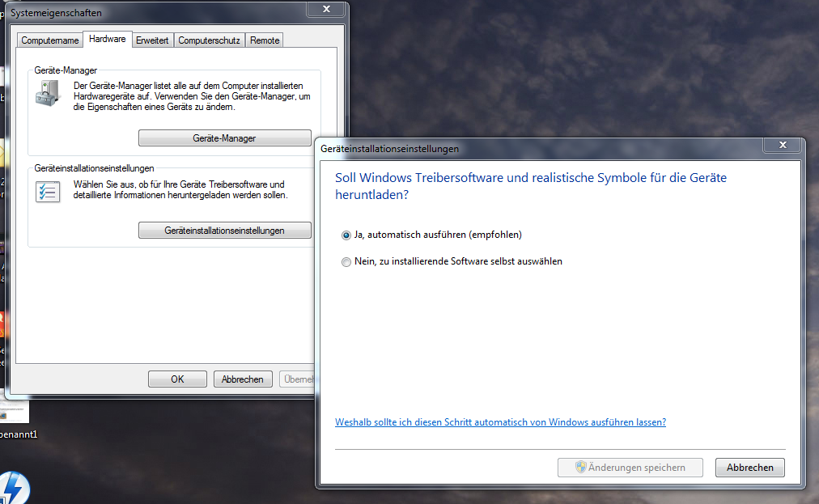Switch to the Erweitert tab

tap(152, 40)
